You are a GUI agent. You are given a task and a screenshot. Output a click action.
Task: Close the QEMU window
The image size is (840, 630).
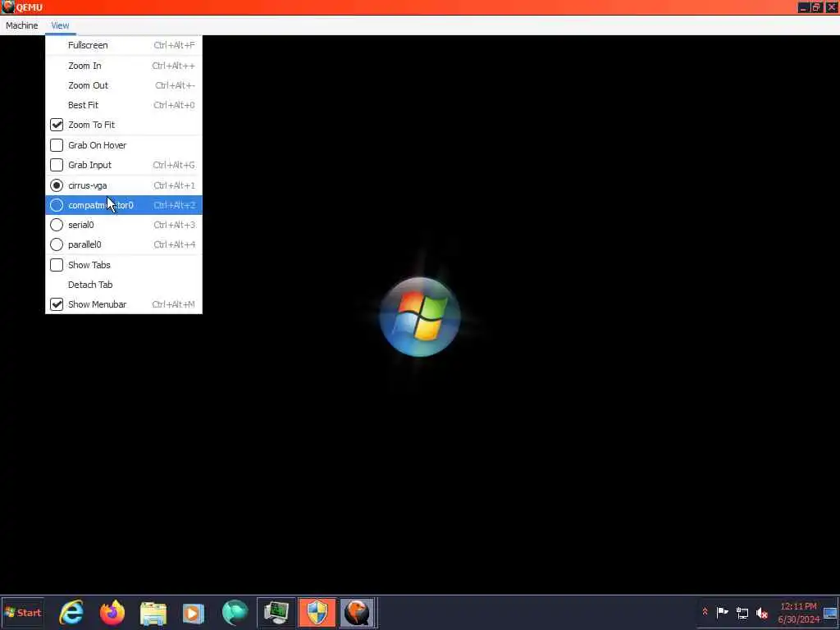pyautogui.click(x=832, y=7)
